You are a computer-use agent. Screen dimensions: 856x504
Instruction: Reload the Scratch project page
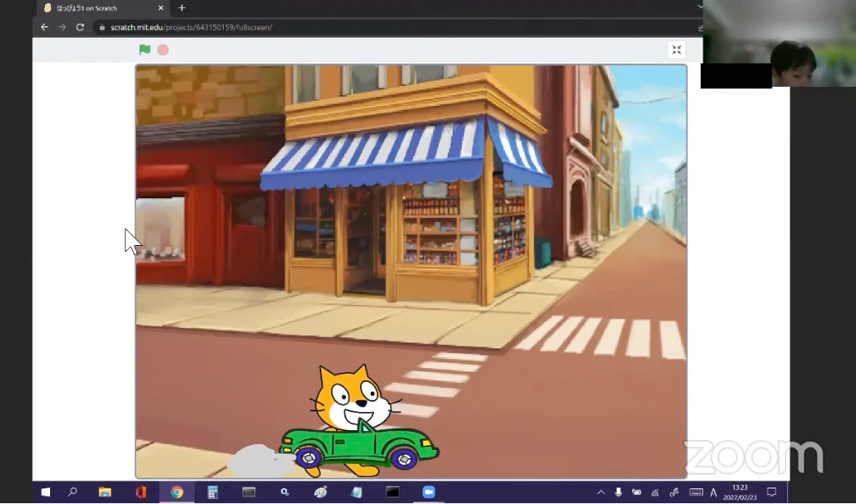click(80, 27)
